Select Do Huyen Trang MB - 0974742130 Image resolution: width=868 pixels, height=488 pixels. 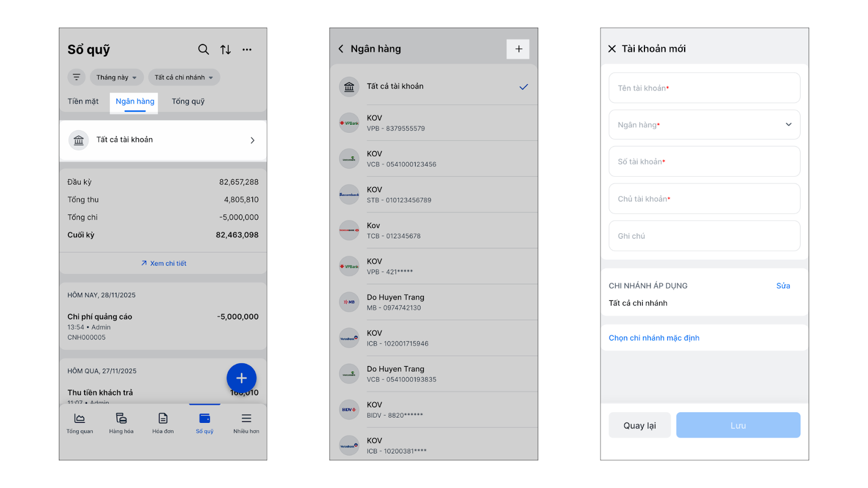(434, 302)
